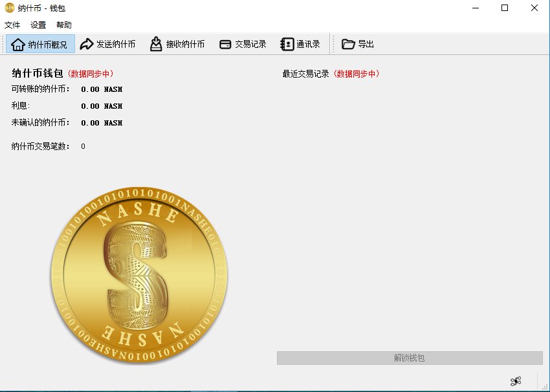Open the 设置 menu
Screen dimensions: 550x392
click(38, 25)
